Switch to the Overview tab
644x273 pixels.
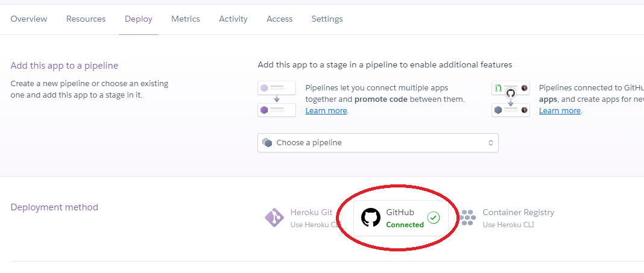tap(29, 19)
